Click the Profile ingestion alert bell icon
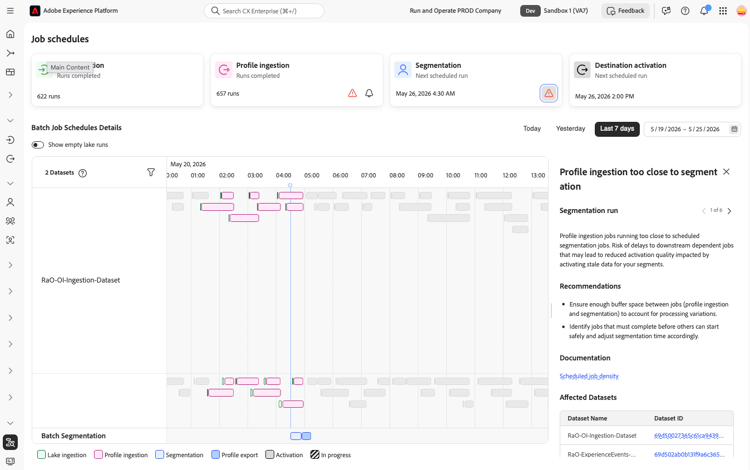 [369, 93]
